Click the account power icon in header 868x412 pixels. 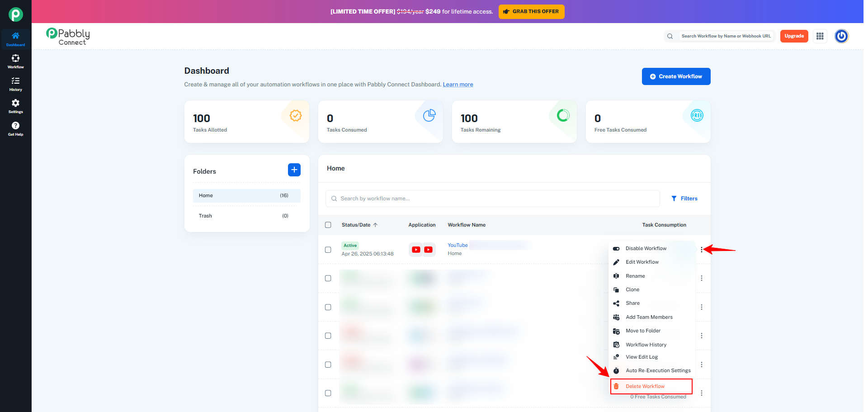[841, 36]
